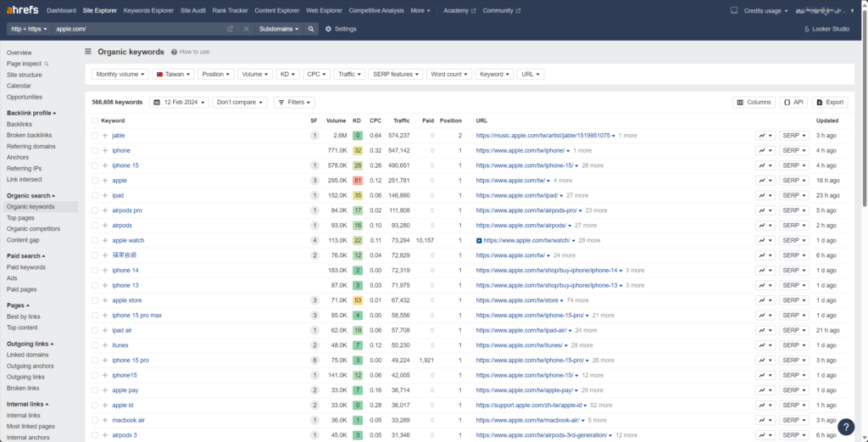868x442 pixels.
Task: Click the video icon beside apple watch URL
Action: pyautogui.click(x=479, y=240)
